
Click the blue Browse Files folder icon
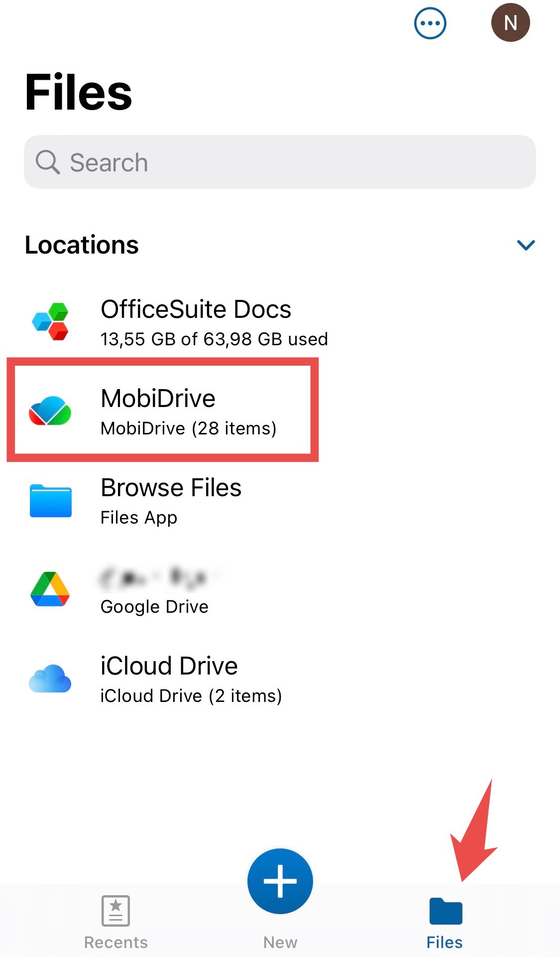(x=50, y=500)
